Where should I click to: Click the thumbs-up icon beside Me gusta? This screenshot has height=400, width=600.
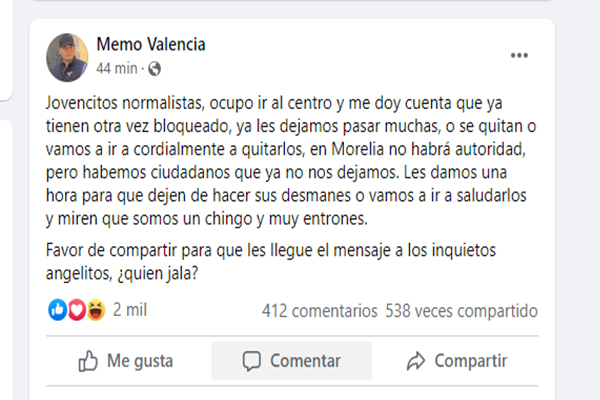point(89,360)
